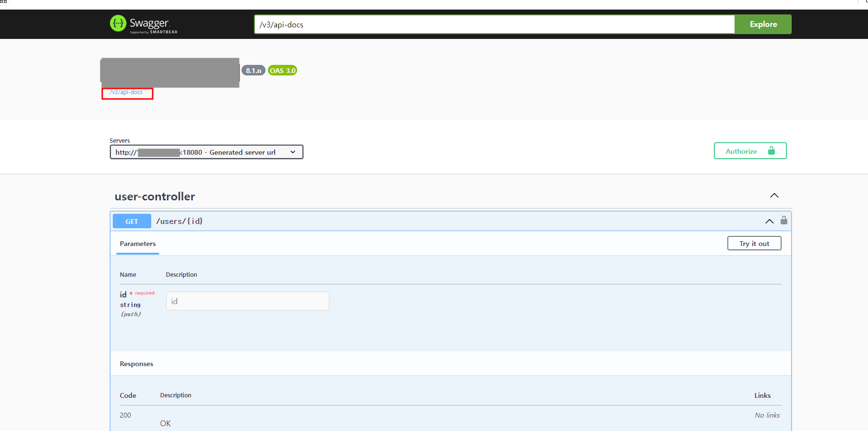Click the Servers label
This screenshot has width=868, height=431.
(120, 141)
